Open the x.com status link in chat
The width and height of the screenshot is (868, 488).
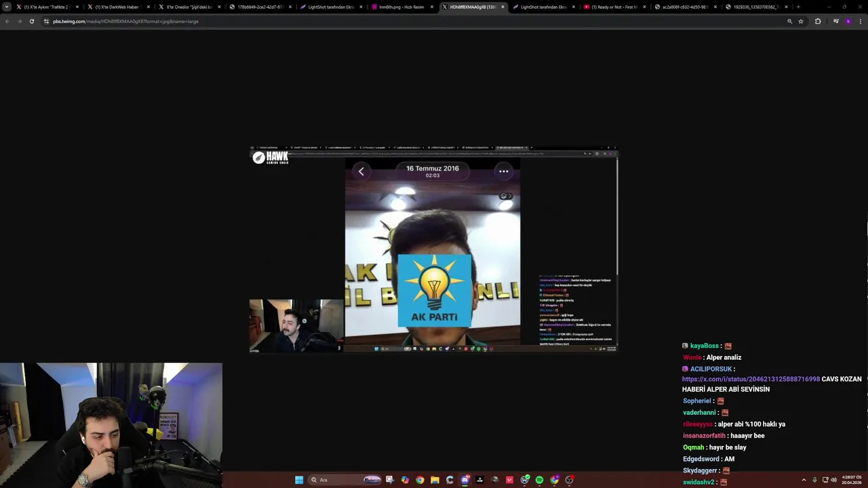coord(751,379)
